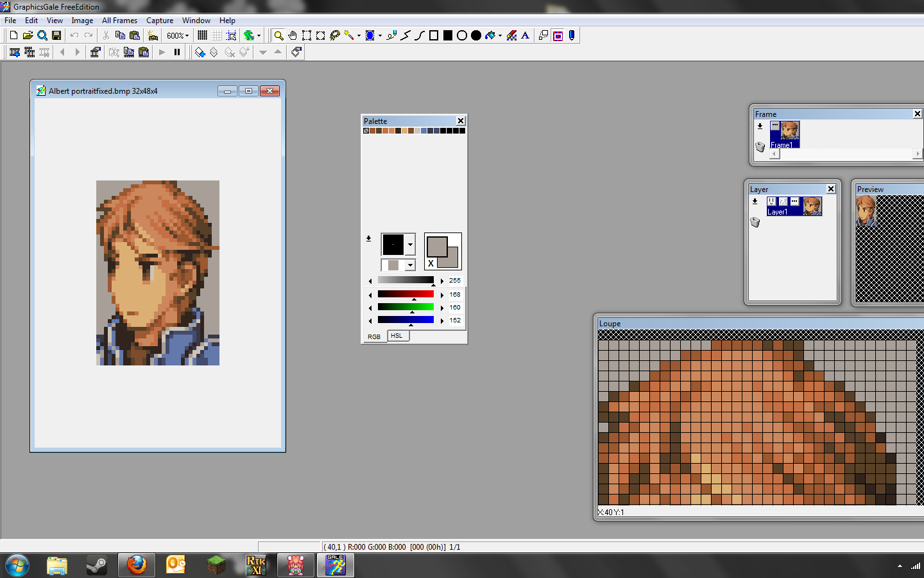Click the Windows Start button
924x578 pixels.
[x=17, y=565]
